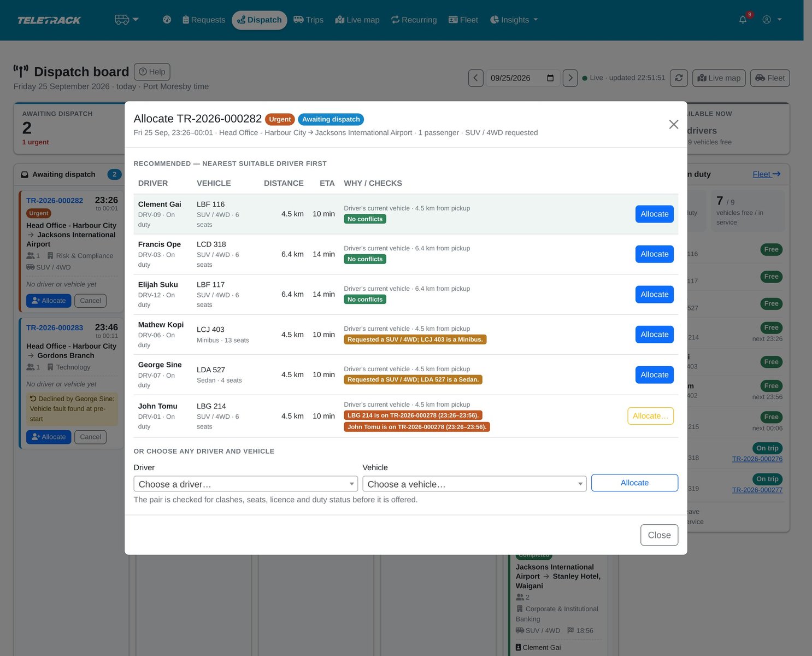Open the date picker calendar icon
The height and width of the screenshot is (656, 812).
(x=550, y=78)
